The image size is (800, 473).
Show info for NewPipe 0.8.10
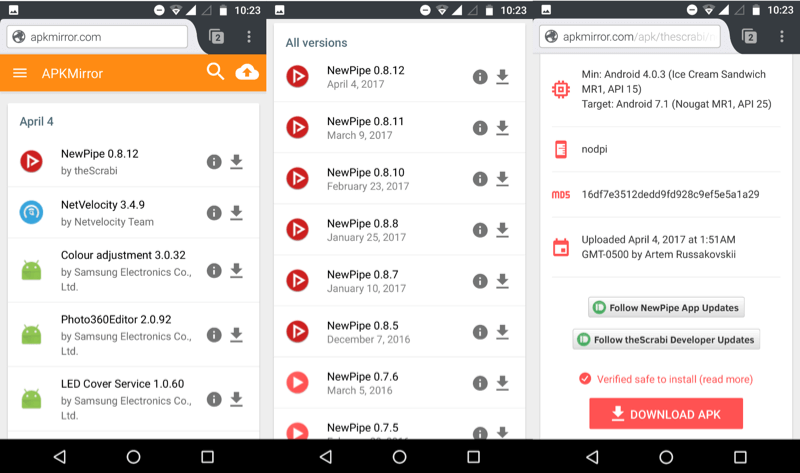coord(480,179)
